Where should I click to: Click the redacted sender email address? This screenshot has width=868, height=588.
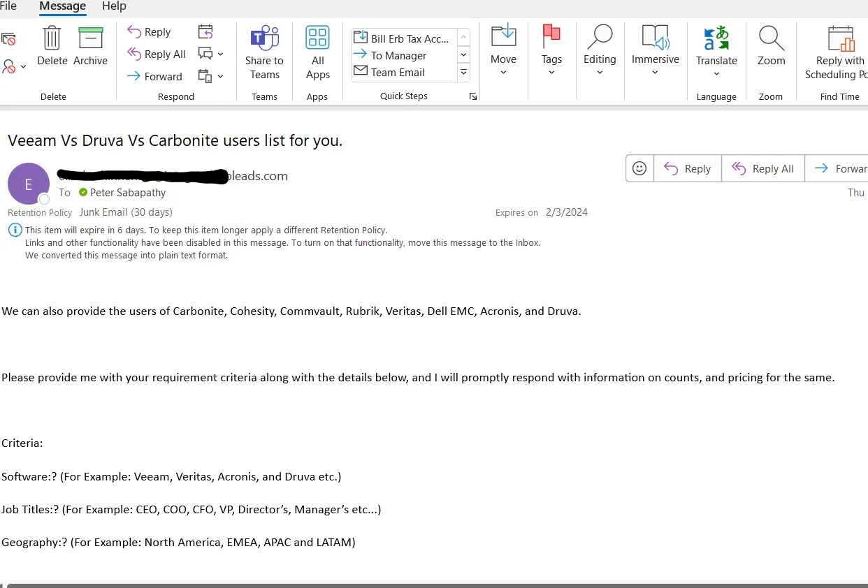click(x=173, y=176)
